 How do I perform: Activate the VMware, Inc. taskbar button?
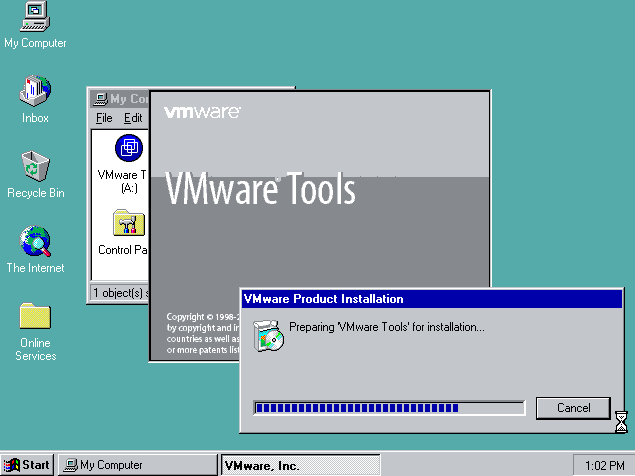pyautogui.click(x=300, y=465)
